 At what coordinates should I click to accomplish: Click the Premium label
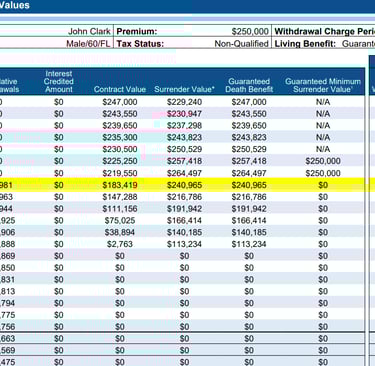(137, 32)
